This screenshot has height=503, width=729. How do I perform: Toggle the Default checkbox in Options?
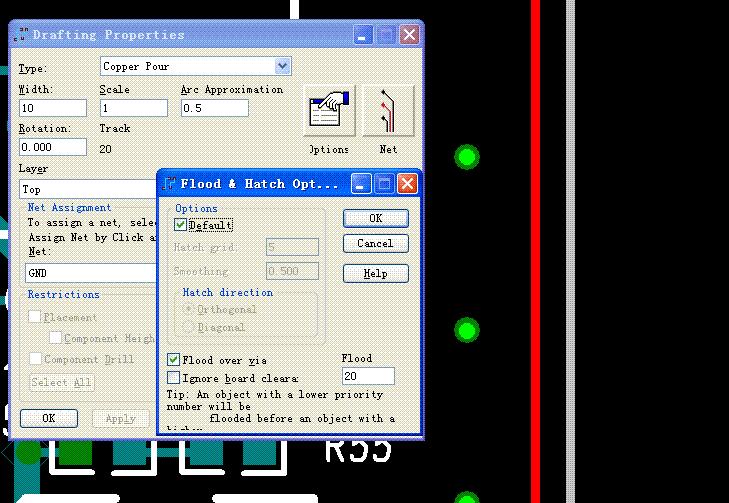[180, 225]
